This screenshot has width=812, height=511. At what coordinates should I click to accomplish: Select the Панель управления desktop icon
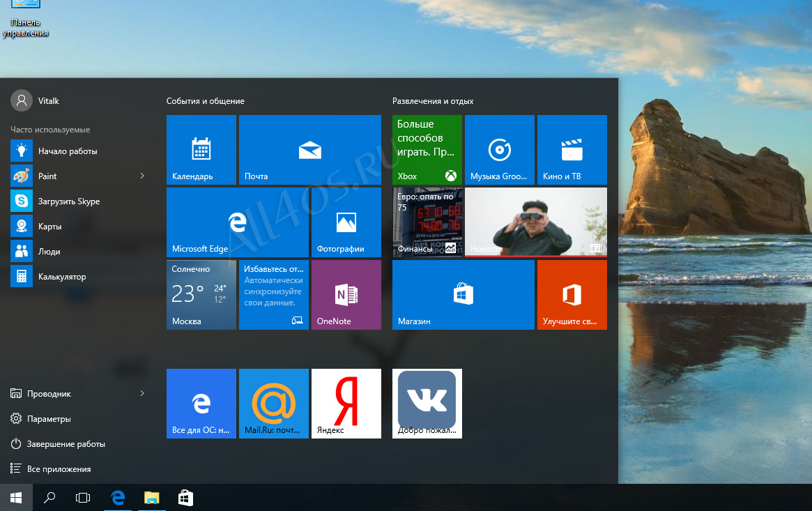(x=25, y=19)
